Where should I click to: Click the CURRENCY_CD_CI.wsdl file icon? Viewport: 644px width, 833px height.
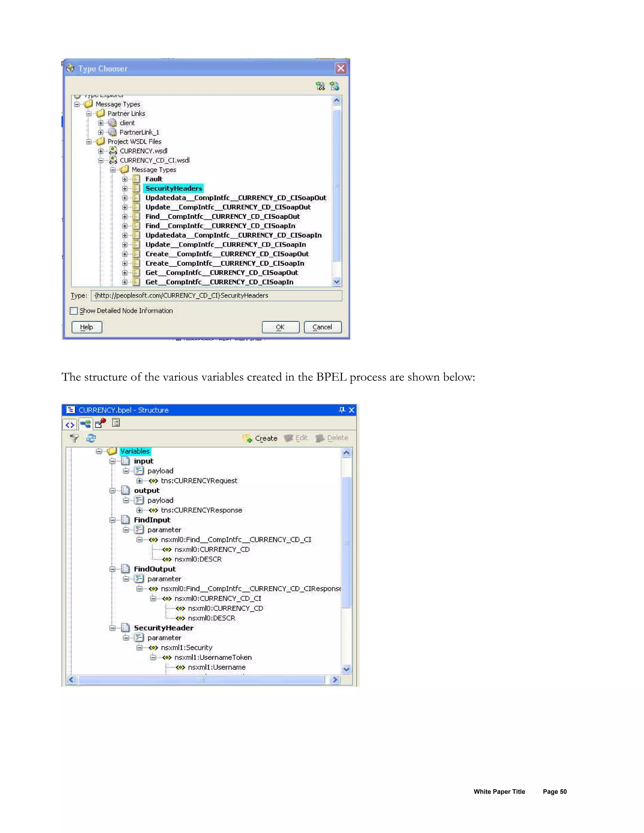113,160
